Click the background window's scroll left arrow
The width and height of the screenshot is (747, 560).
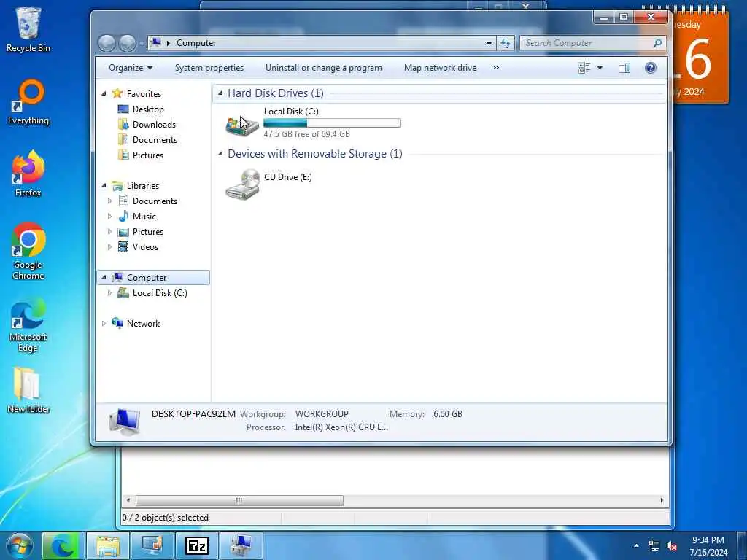[128, 500]
